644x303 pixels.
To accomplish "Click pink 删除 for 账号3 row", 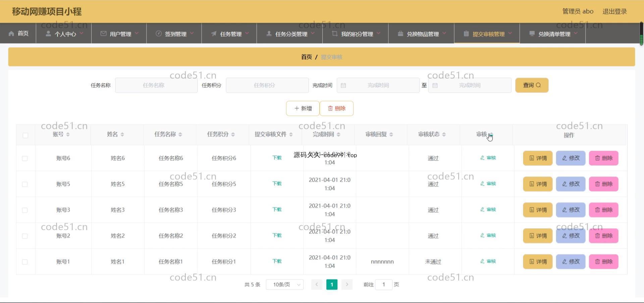I will [x=603, y=210].
